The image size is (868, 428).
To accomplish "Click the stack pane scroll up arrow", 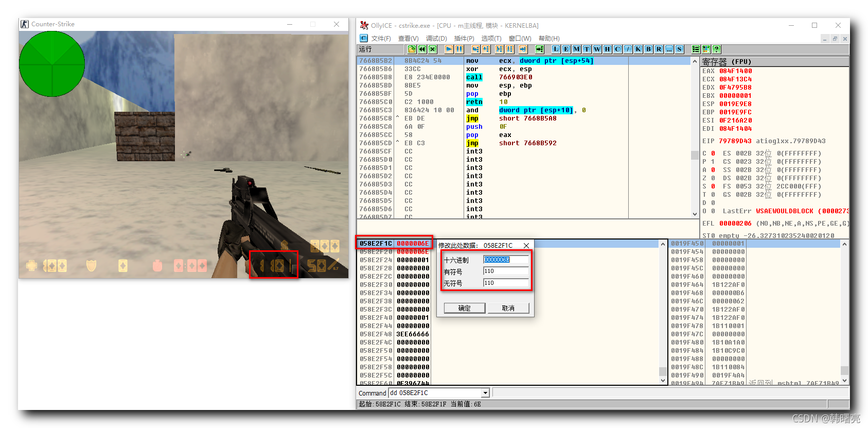I will [844, 244].
